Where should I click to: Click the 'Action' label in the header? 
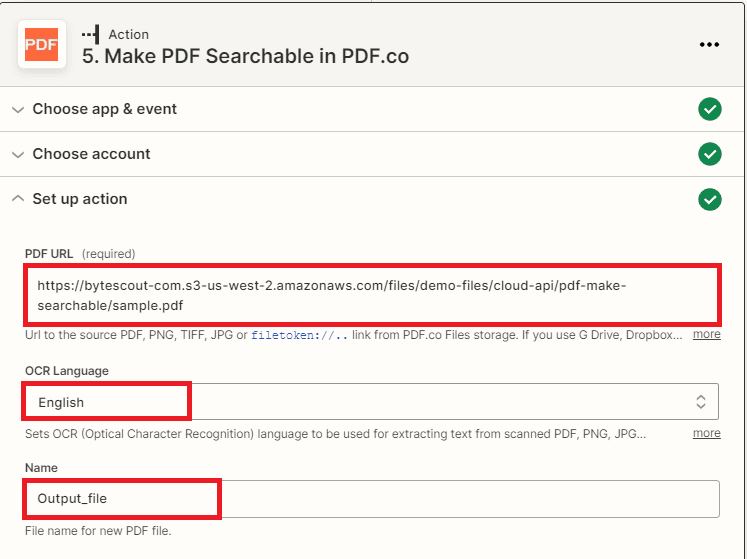click(129, 34)
